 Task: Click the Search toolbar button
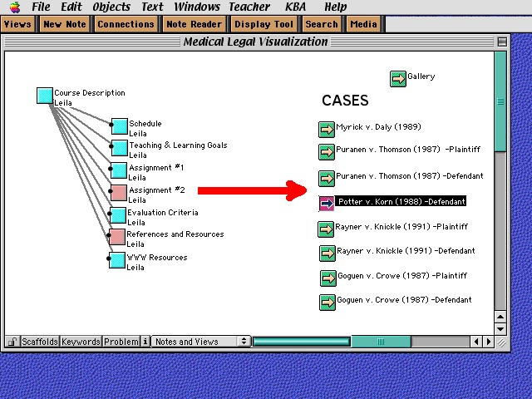point(322,24)
